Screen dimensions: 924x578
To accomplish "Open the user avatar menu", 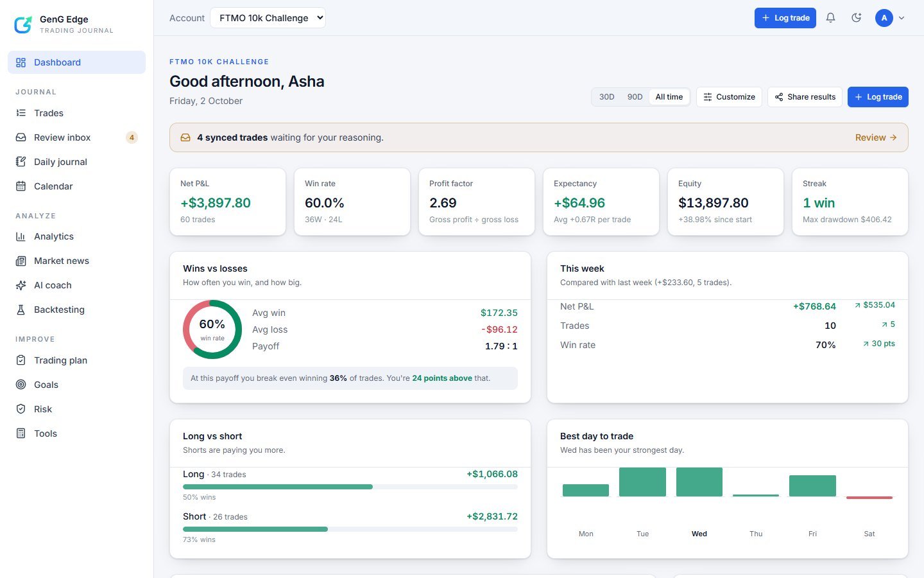I will point(890,18).
